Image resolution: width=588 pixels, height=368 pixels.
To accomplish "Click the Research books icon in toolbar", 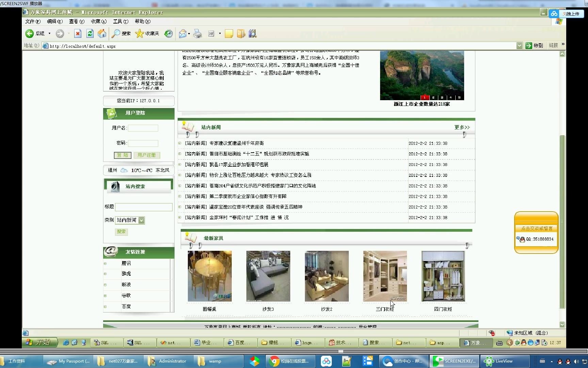I will click(252, 33).
